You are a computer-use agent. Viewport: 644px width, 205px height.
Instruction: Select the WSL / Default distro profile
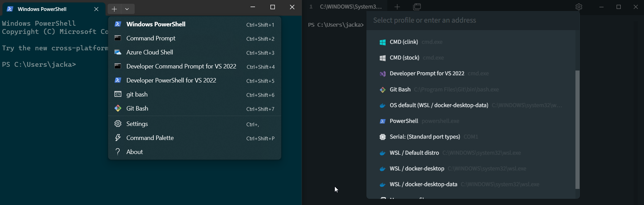tap(471, 153)
